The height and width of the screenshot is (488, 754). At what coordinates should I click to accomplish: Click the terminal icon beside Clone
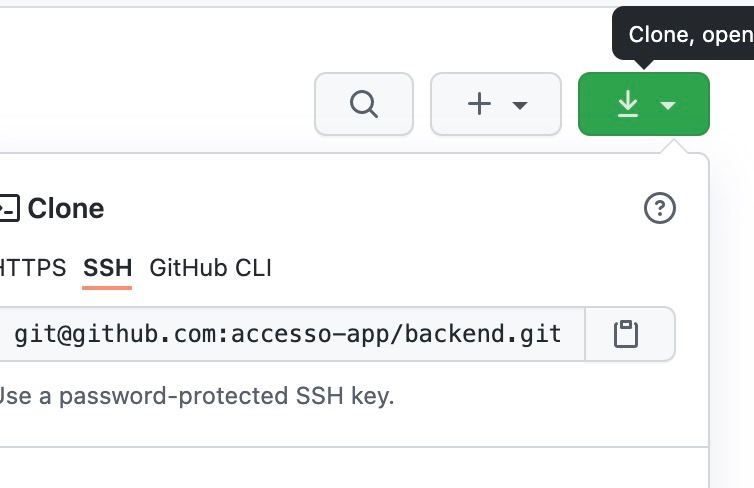pyautogui.click(x=8, y=209)
